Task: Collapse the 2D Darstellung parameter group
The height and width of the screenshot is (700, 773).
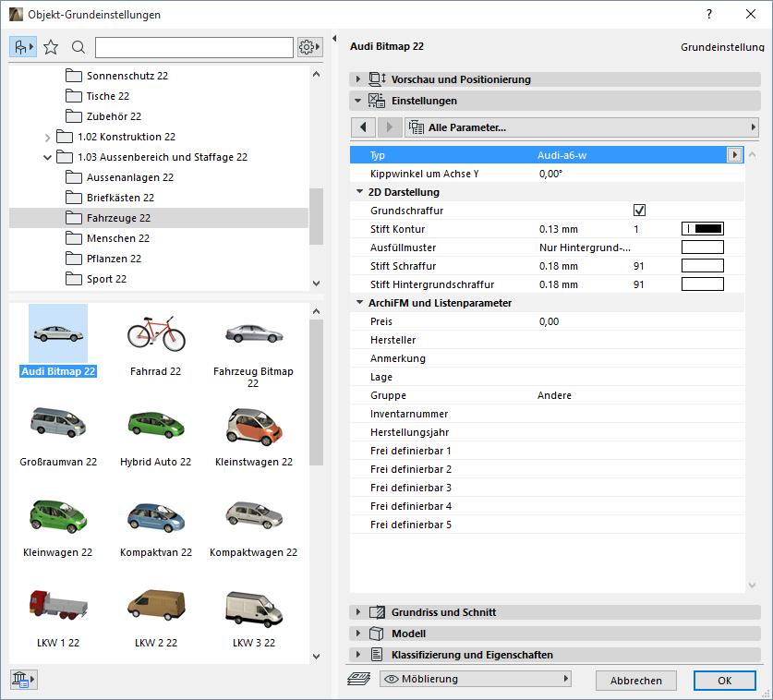Action: (359, 191)
